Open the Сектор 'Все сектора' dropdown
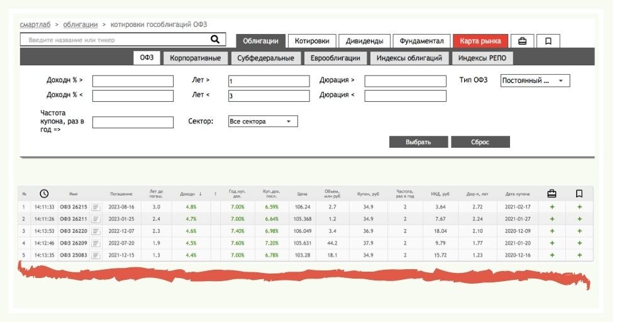Image resolution: width=644 pixels, height=322 pixels. [x=263, y=121]
